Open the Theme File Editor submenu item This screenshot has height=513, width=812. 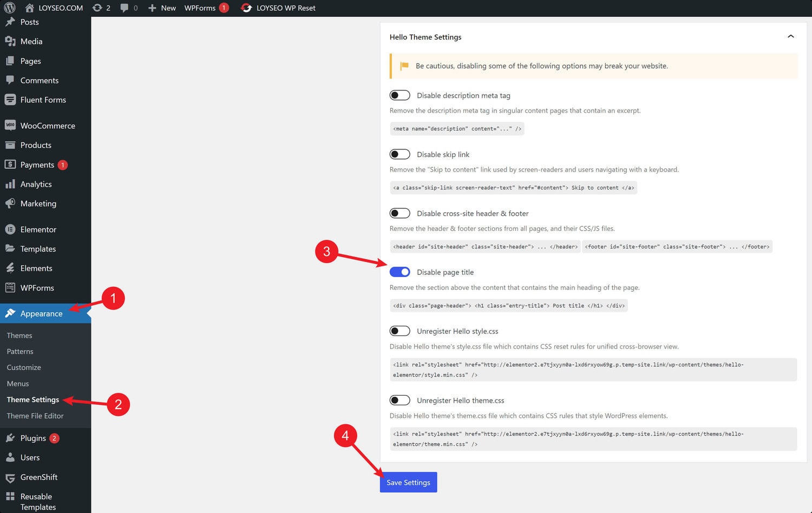pyautogui.click(x=35, y=416)
